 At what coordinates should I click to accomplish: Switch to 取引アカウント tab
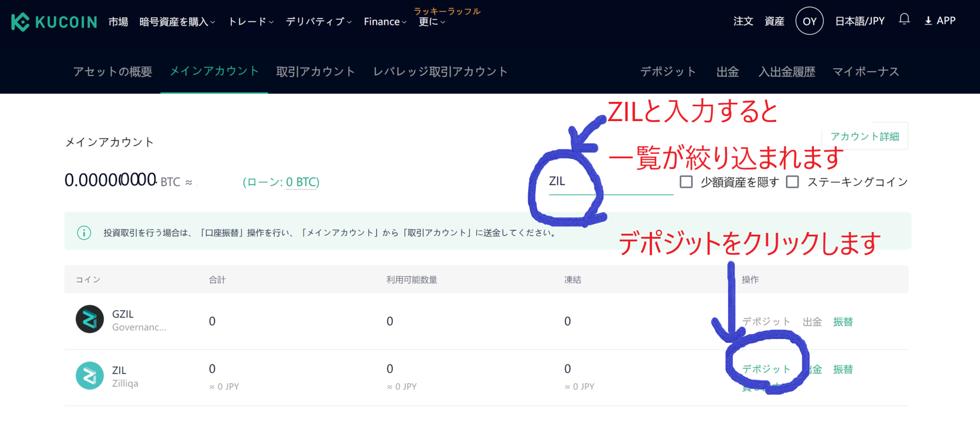[316, 71]
